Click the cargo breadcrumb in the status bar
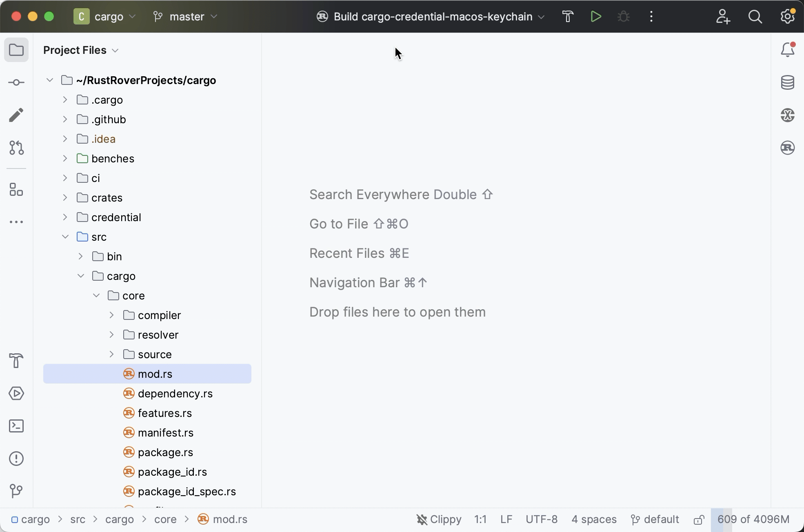The height and width of the screenshot is (532, 804). tap(35, 519)
